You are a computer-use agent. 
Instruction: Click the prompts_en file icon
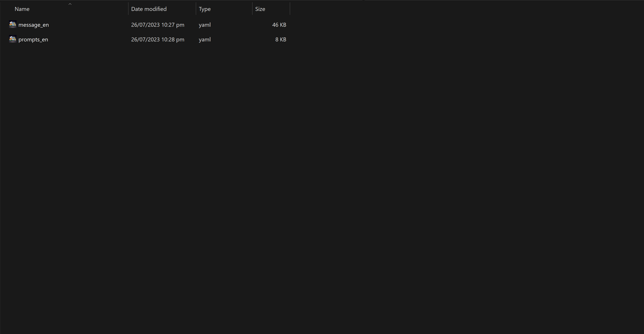[x=12, y=39]
